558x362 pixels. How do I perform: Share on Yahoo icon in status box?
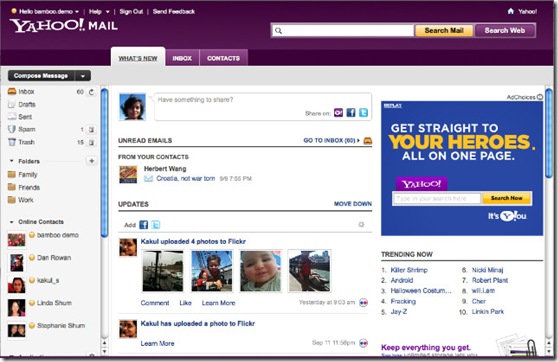[x=338, y=112]
